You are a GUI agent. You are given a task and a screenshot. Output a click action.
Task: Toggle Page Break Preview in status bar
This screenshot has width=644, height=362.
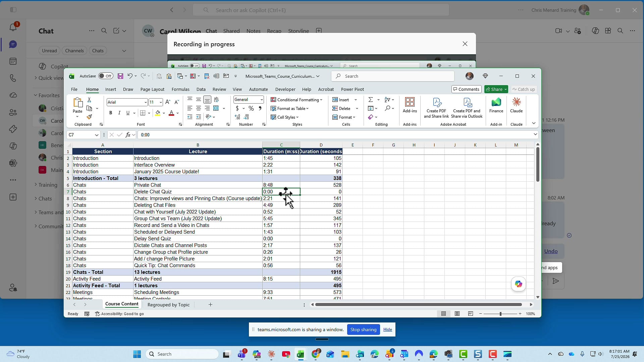[471, 314]
